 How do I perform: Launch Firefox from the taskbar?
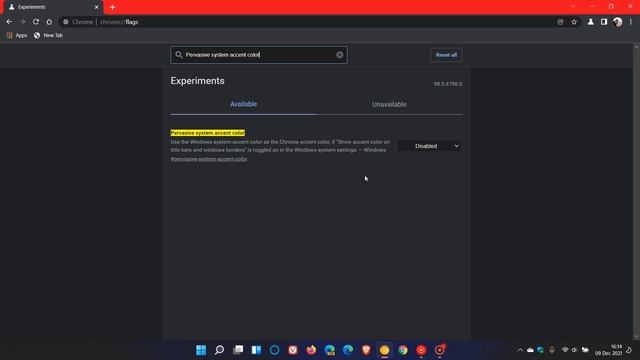coord(311,350)
